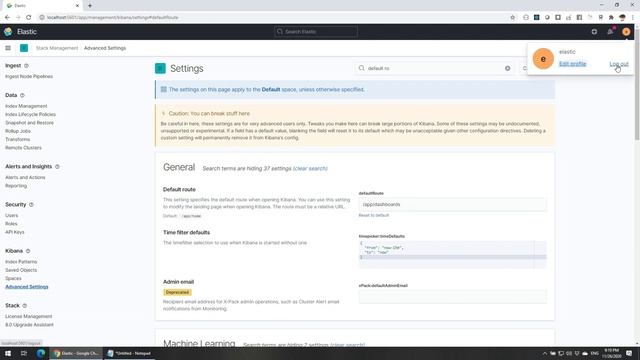
Task: Open the Chrome extensions puzzle icon
Action: click(611, 18)
